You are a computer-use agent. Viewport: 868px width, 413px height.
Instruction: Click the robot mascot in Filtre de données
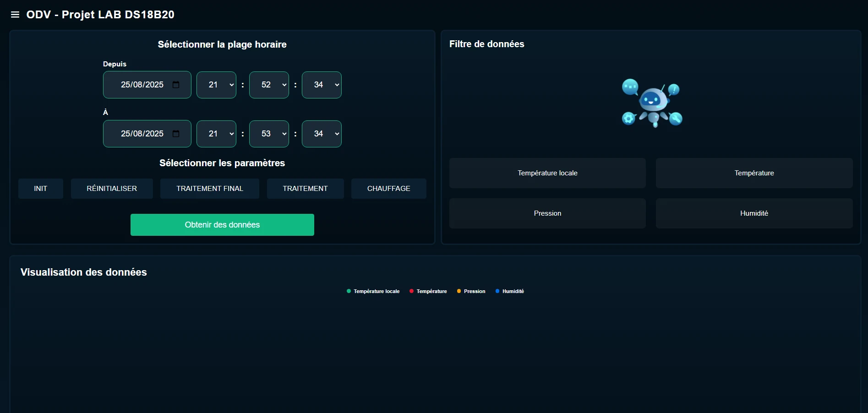click(651, 103)
